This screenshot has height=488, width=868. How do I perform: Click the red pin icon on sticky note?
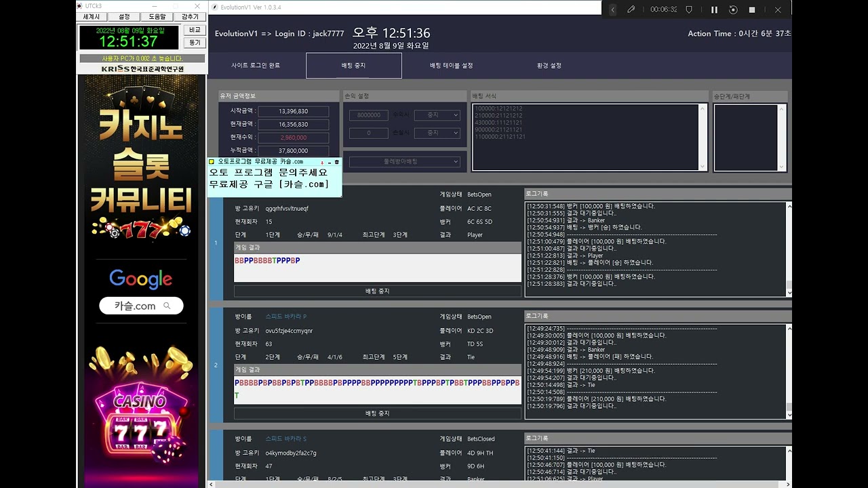click(x=323, y=162)
